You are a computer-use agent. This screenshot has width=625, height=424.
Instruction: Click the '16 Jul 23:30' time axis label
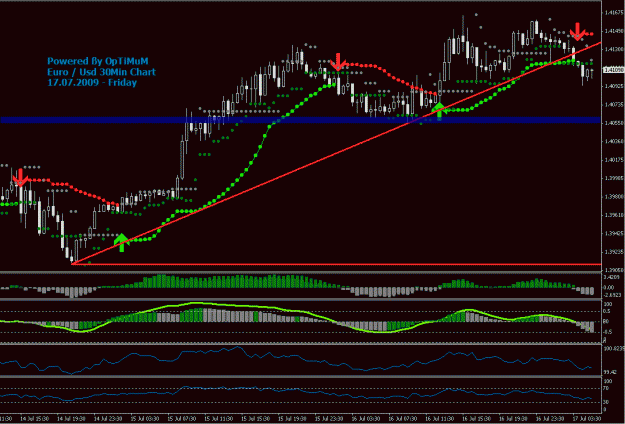pos(550,418)
